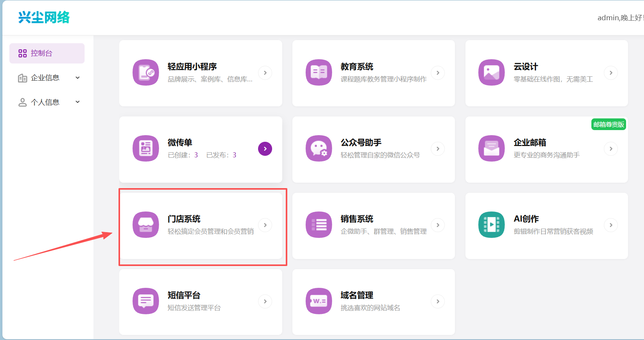Click the 企业邮箱 envelope icon
The image size is (644, 340).
click(492, 148)
